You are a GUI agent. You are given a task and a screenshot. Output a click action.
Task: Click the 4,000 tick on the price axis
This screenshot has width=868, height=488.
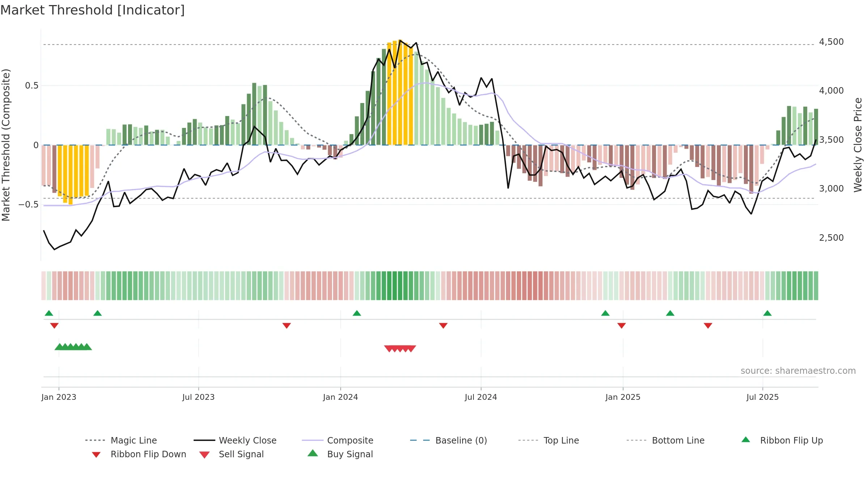[x=831, y=91]
